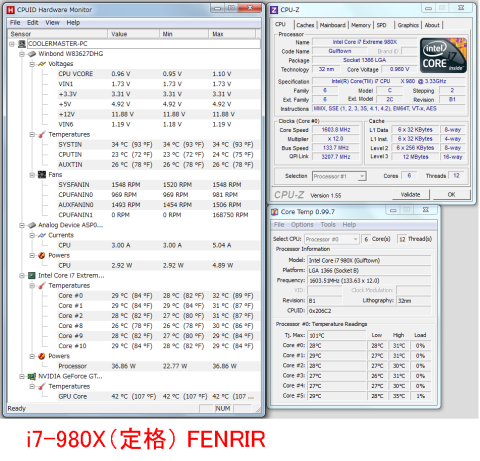Open Edit menu in Hardware Monitor
The image size is (480, 461).
click(x=33, y=23)
